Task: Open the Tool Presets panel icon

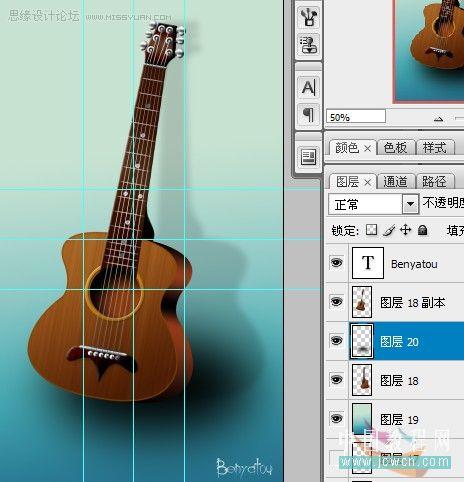Action: [x=308, y=16]
